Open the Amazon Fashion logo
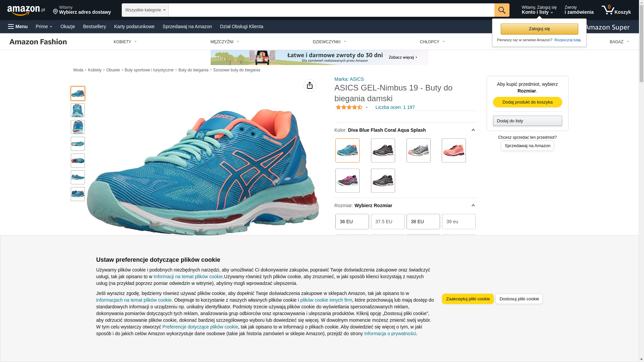 tap(38, 42)
